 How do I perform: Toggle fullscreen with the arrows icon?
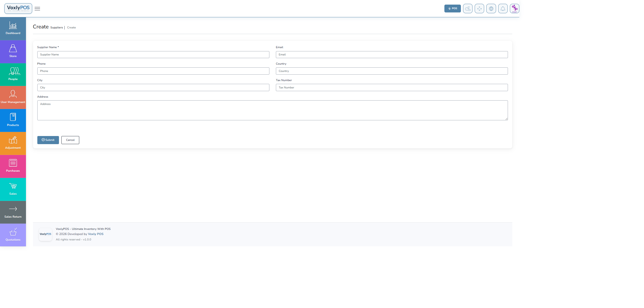(x=479, y=8)
